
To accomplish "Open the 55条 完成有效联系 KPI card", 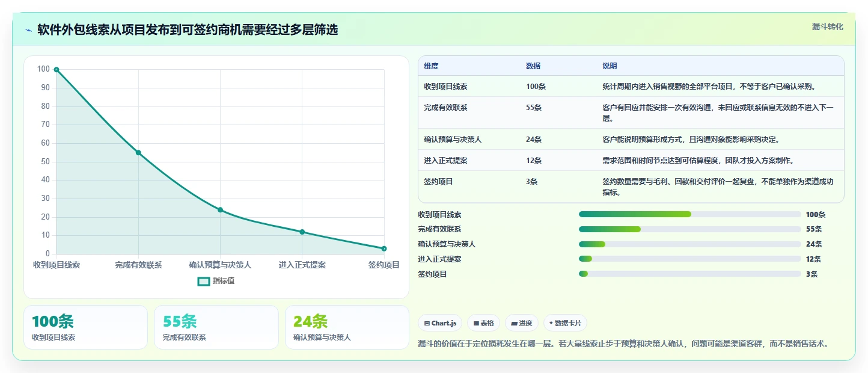I will [x=216, y=327].
